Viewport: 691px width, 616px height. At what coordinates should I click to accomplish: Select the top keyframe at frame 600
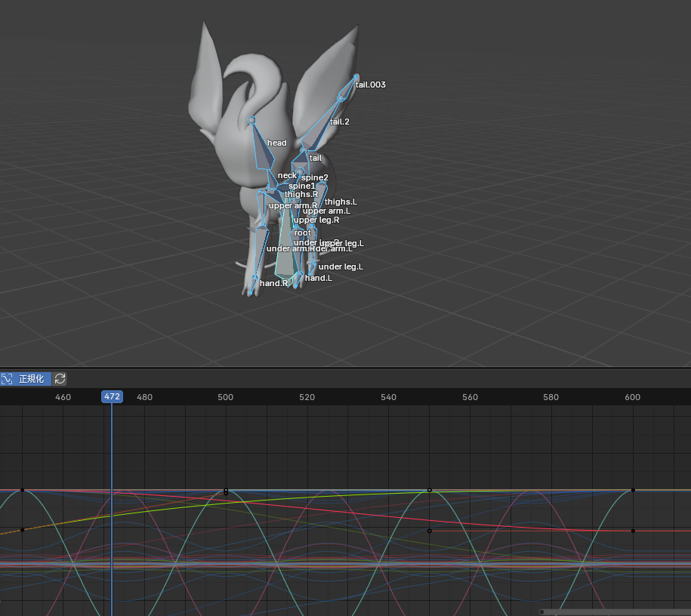coord(633,490)
